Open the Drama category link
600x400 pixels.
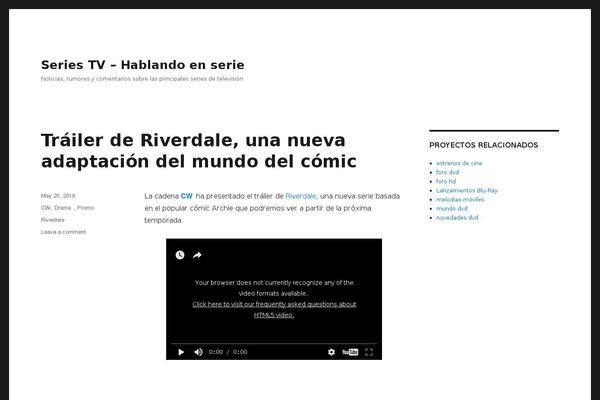62,208
